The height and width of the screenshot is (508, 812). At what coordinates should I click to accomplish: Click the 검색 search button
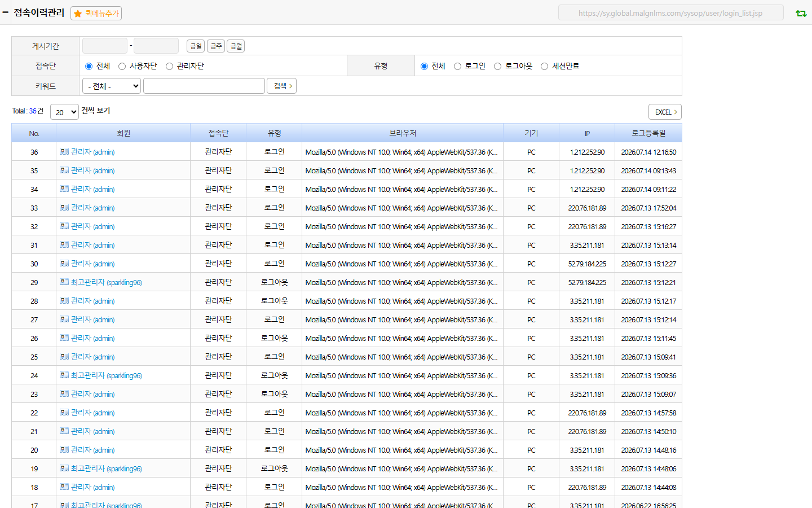(x=282, y=86)
